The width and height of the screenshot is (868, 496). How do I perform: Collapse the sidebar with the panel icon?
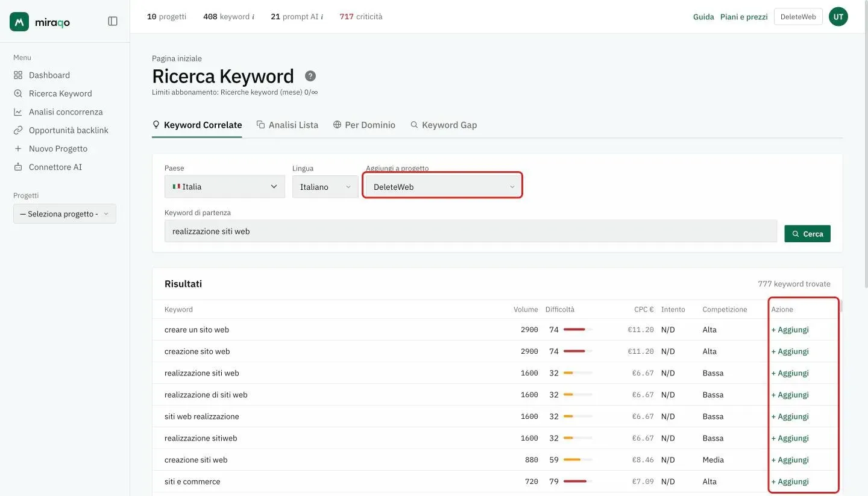113,21
